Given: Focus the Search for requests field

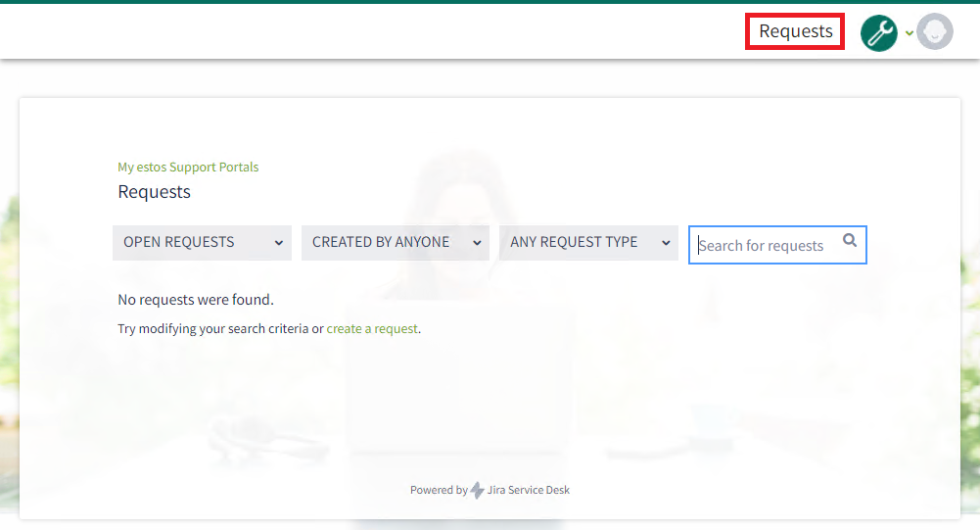Looking at the screenshot, I should point(764,246).
